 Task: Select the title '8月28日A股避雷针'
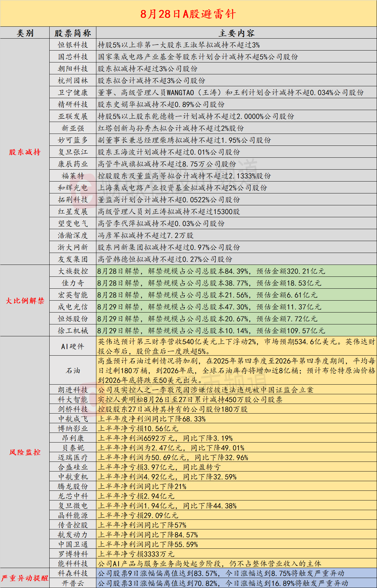[x=188, y=14]
